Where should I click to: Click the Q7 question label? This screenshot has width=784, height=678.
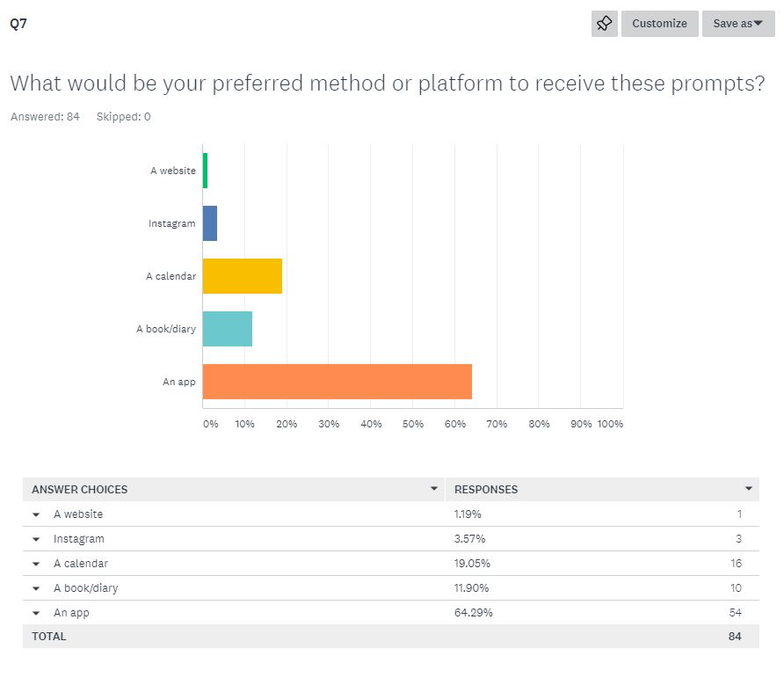tap(18, 24)
